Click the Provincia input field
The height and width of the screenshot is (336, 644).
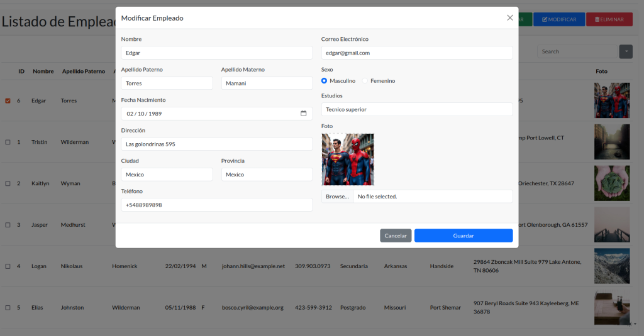click(267, 175)
